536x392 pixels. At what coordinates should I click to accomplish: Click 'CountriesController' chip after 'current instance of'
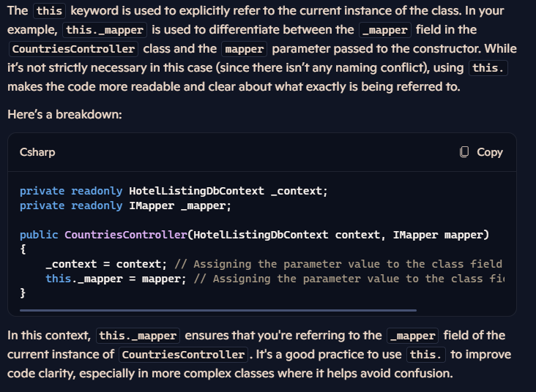183,355
